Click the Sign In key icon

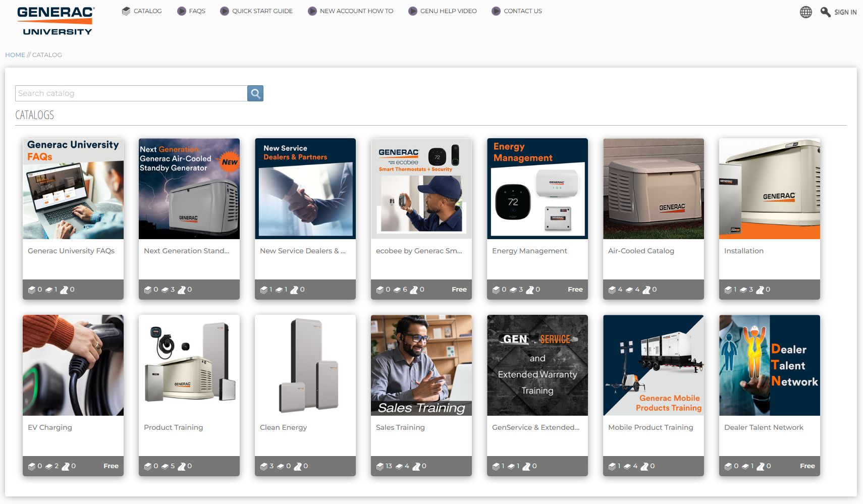coord(826,12)
